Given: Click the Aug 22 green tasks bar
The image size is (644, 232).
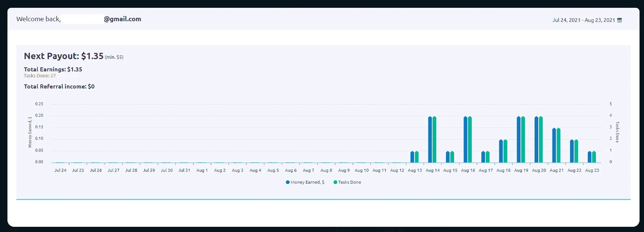Looking at the screenshot, I should 576,151.
